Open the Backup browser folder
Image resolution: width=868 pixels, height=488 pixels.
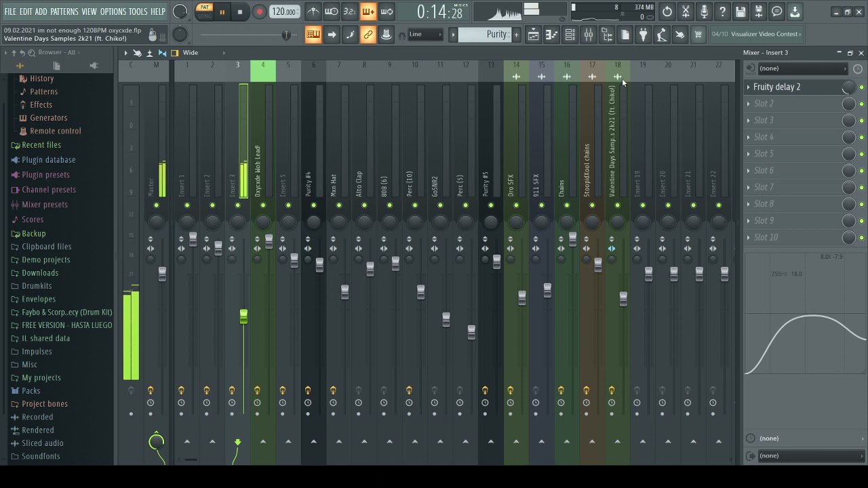pyautogui.click(x=33, y=234)
